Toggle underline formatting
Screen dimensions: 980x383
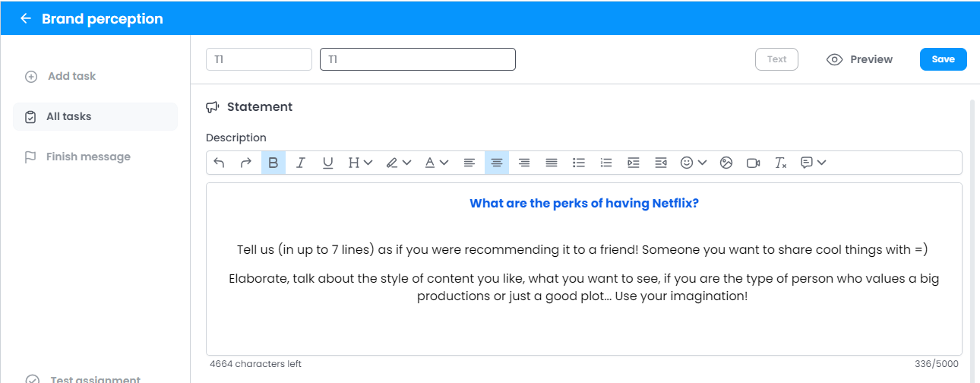point(328,163)
